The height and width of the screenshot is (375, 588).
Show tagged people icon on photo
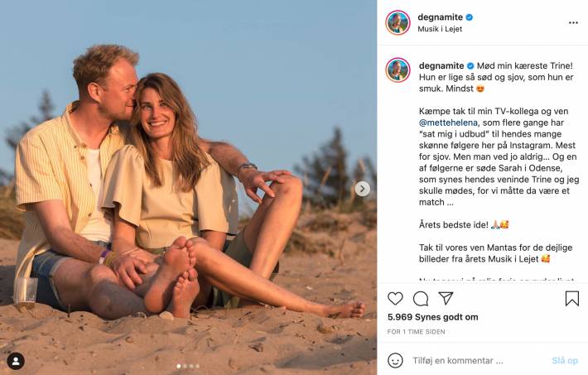pos(16,360)
